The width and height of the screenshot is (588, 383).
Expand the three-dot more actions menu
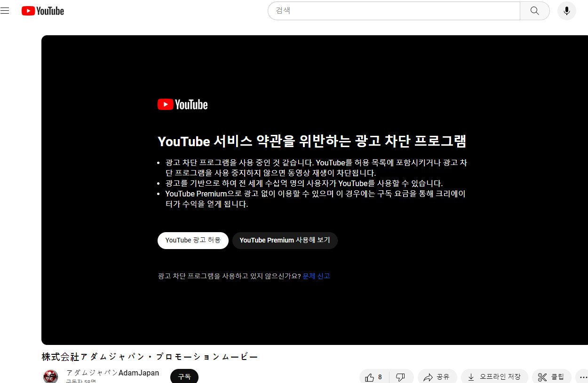pyautogui.click(x=582, y=377)
